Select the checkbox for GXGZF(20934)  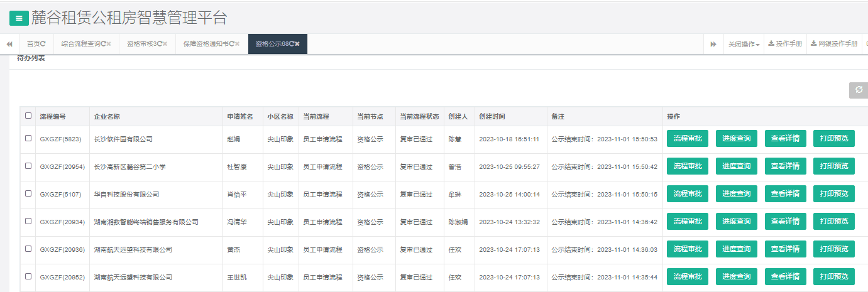click(28, 221)
